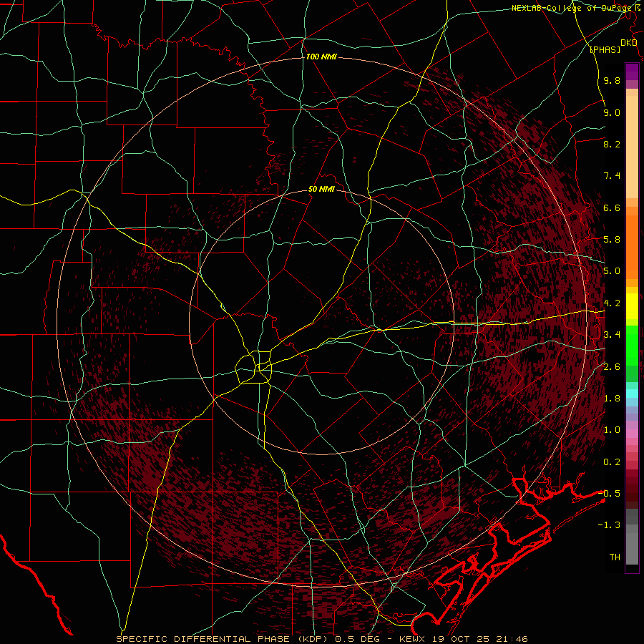Image resolution: width=644 pixels, height=644 pixels.
Task: Click the '50 NMI' range ring label
Action: (321, 190)
